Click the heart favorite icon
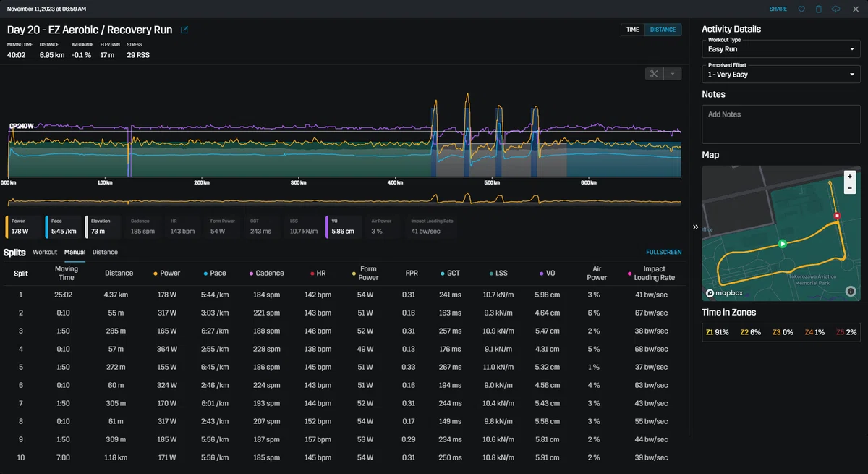 click(x=801, y=9)
